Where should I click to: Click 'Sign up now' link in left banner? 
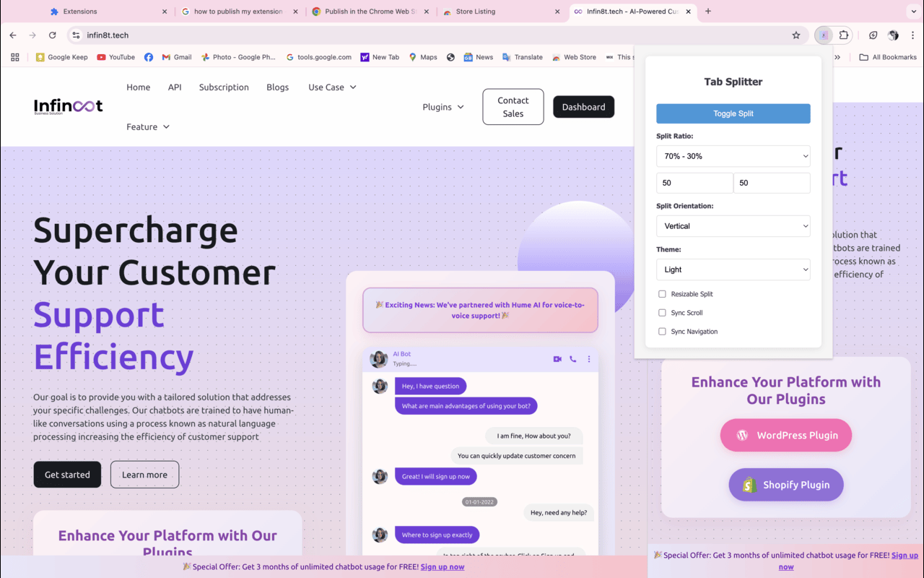click(x=443, y=567)
